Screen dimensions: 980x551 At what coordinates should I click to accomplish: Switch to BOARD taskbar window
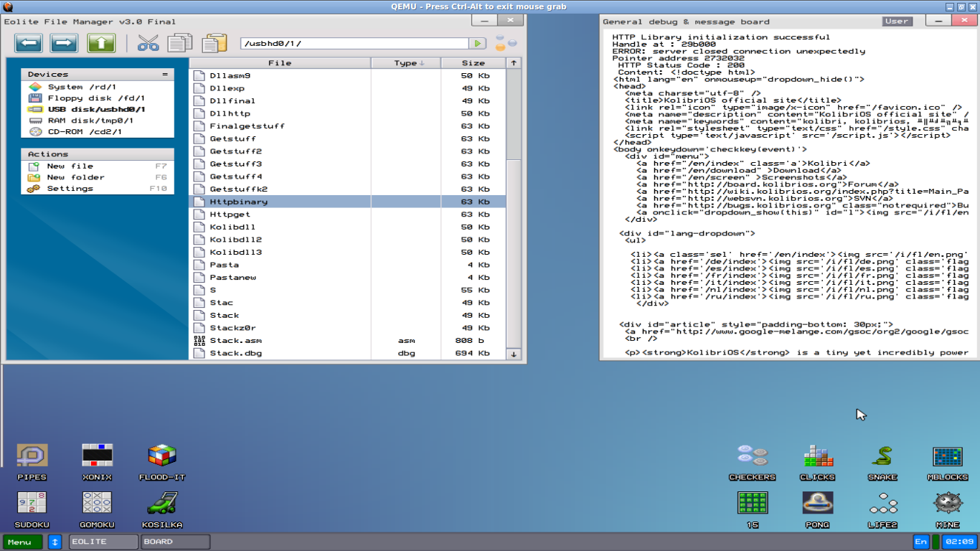click(x=175, y=542)
